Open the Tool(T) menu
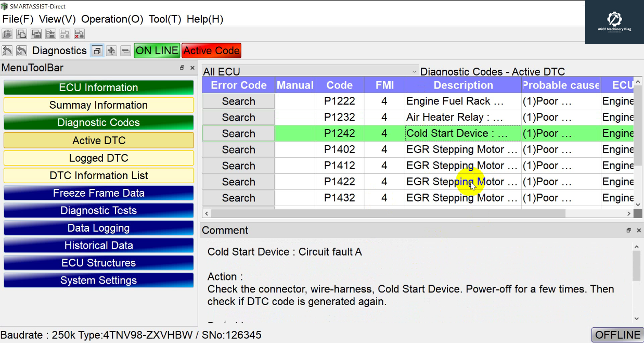 [164, 19]
